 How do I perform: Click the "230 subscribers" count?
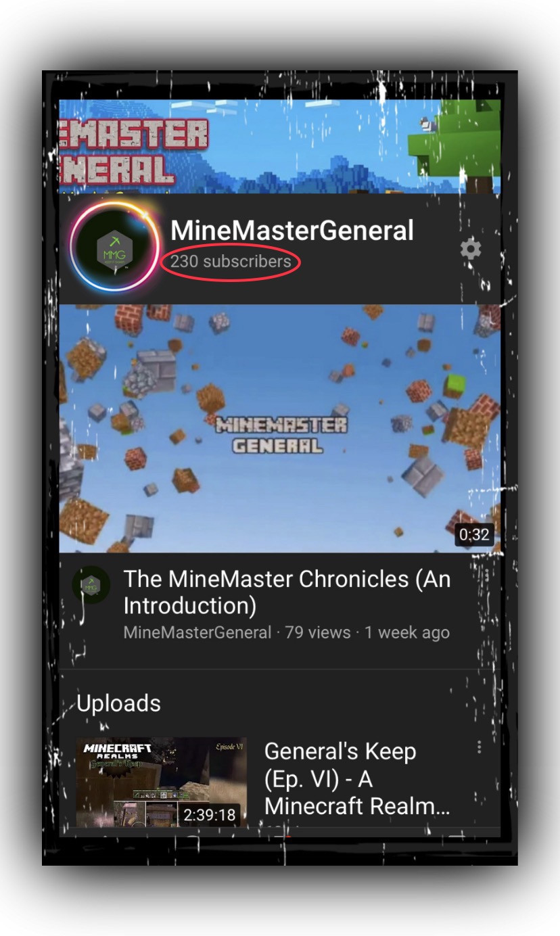pos(231,262)
